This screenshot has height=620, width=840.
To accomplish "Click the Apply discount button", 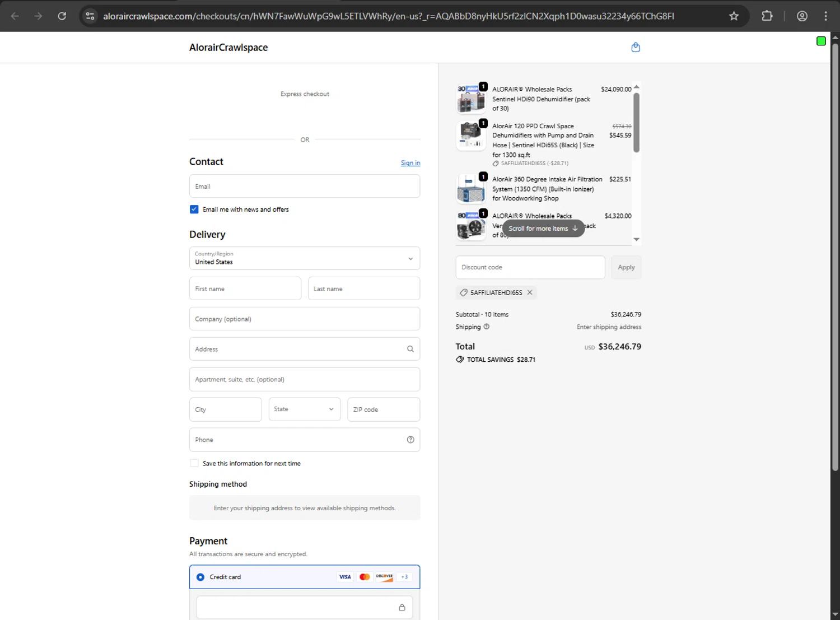I will pyautogui.click(x=626, y=267).
